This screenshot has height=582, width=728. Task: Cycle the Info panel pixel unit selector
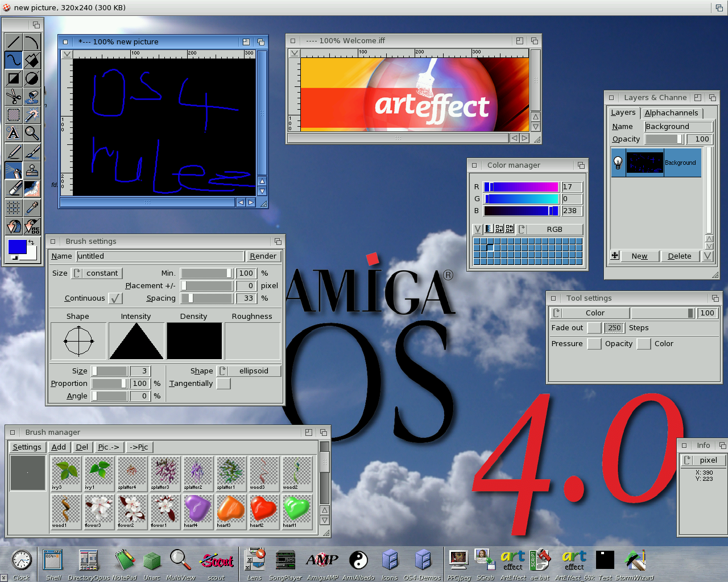(704, 460)
